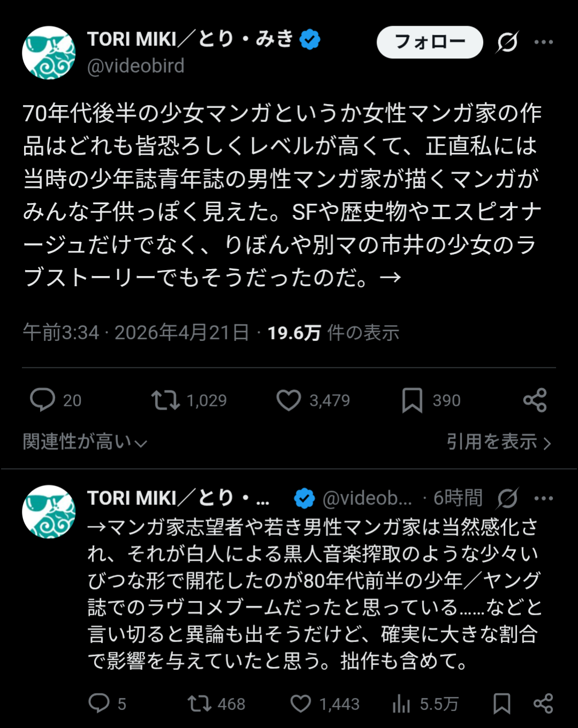Share the main post
The height and width of the screenshot is (728, 578).
click(x=535, y=400)
